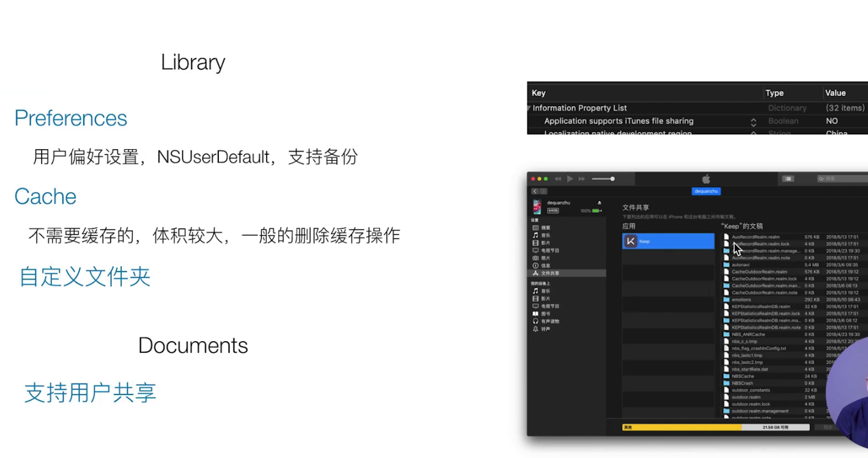
Task: Select the outdoor.realm.lock file
Action: [751, 404]
